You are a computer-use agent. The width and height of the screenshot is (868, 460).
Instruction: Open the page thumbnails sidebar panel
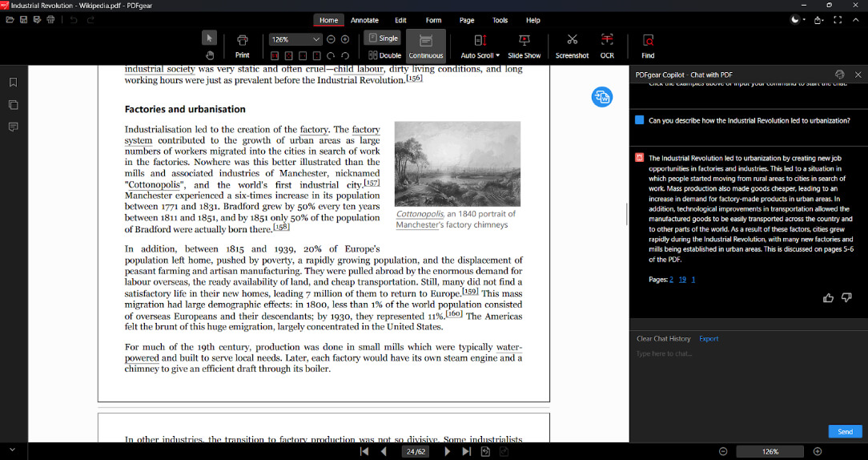click(14, 105)
